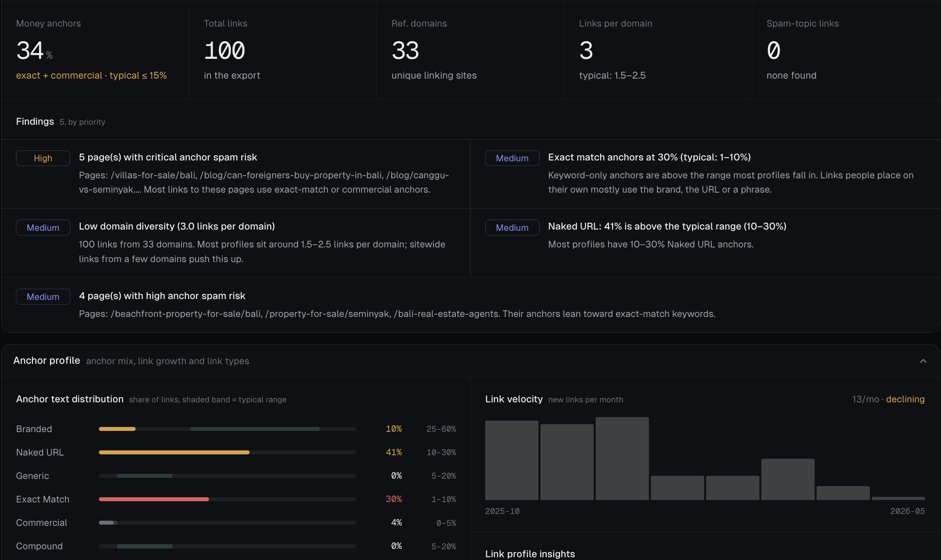This screenshot has height=560, width=941.
Task: Click Medium badge beside Exact match anchors
Action: 512,158
